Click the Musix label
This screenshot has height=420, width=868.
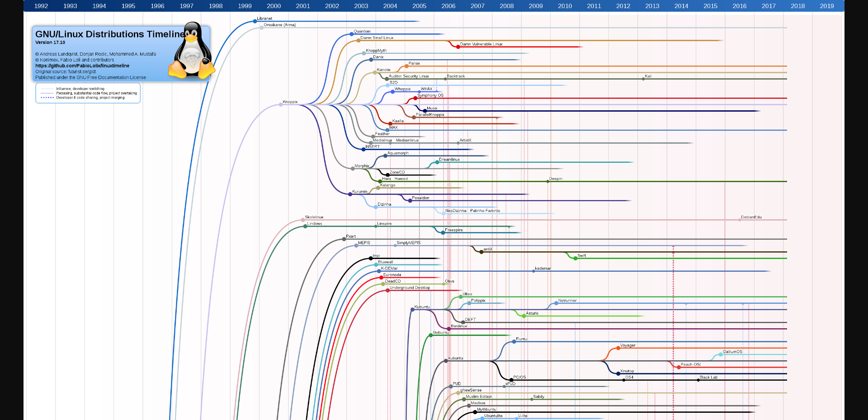(x=432, y=108)
